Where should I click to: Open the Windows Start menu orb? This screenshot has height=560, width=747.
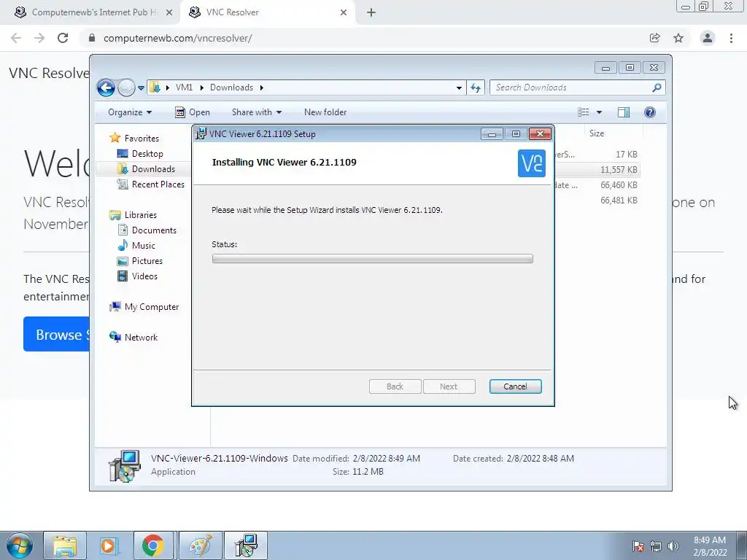click(20, 545)
